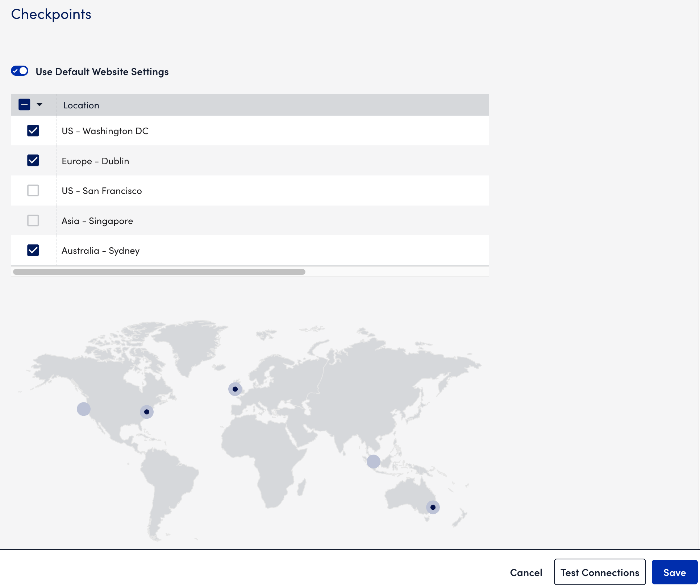Click the Dublin marker on map

point(235,389)
